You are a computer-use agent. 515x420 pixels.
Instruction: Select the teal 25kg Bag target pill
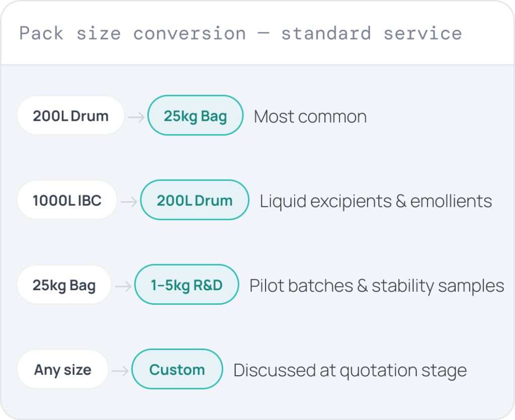(x=196, y=116)
